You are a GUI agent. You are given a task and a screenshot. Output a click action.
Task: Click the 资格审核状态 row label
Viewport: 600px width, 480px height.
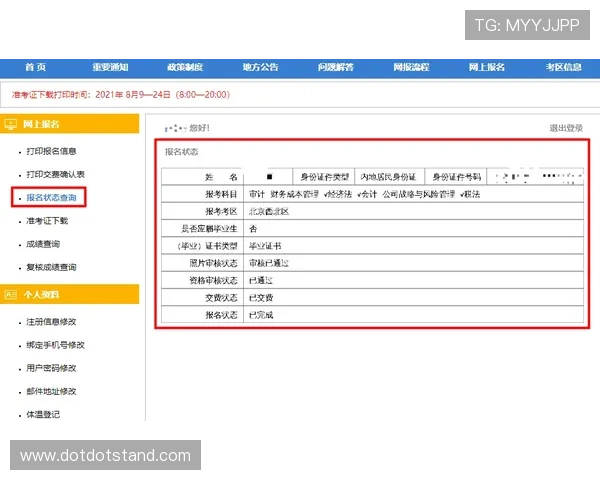[213, 281]
